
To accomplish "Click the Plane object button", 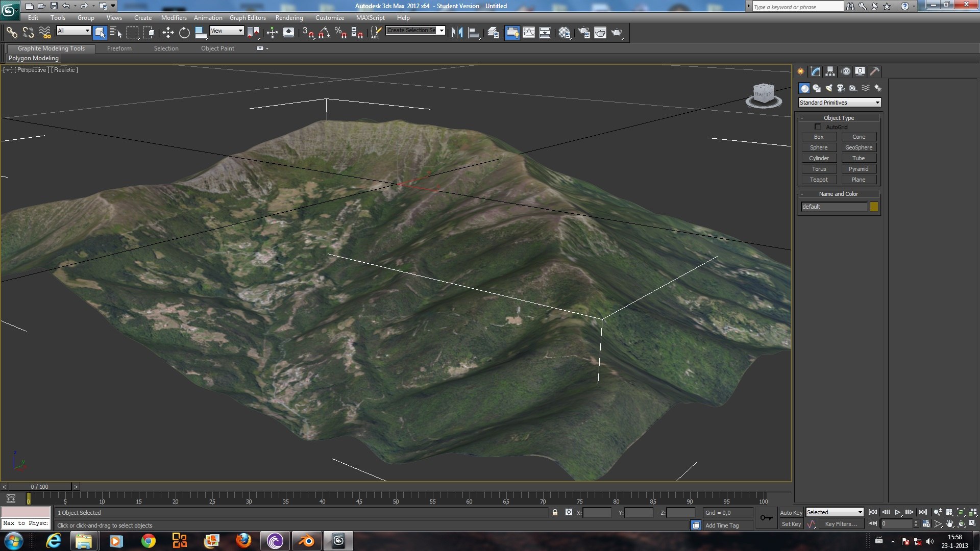I will 859,180.
